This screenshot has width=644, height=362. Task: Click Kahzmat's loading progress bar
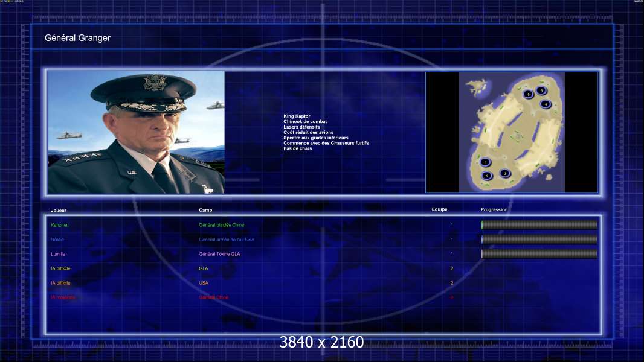click(539, 224)
